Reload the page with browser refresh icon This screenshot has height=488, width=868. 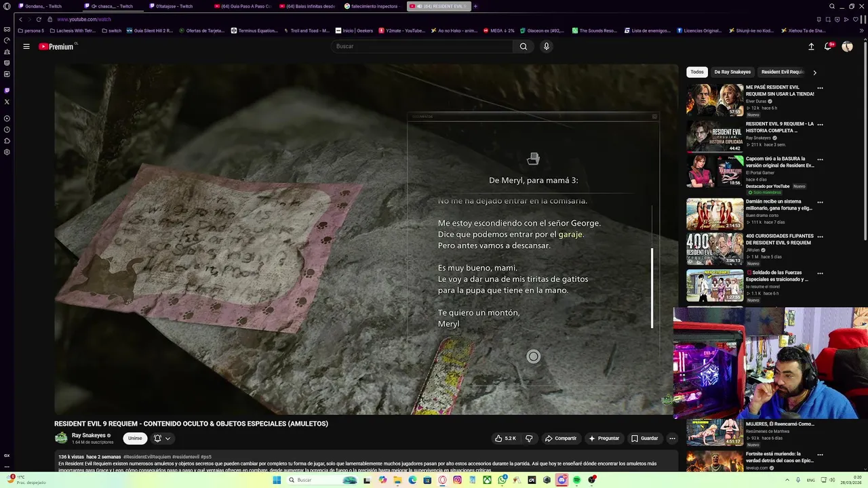pos(39,19)
